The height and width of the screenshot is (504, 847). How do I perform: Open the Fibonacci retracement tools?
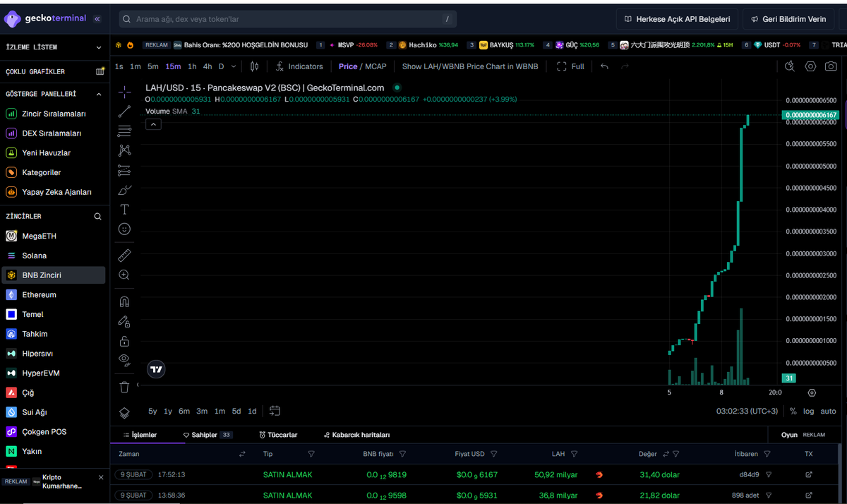pyautogui.click(x=124, y=131)
